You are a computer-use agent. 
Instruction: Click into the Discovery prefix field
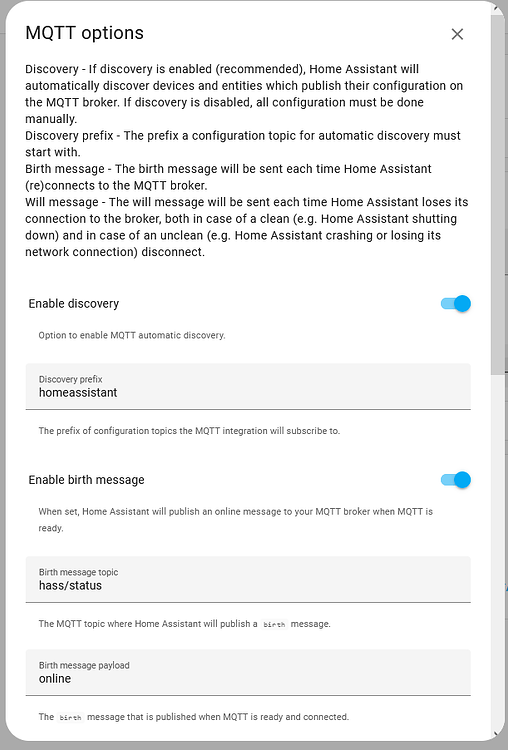tap(248, 386)
